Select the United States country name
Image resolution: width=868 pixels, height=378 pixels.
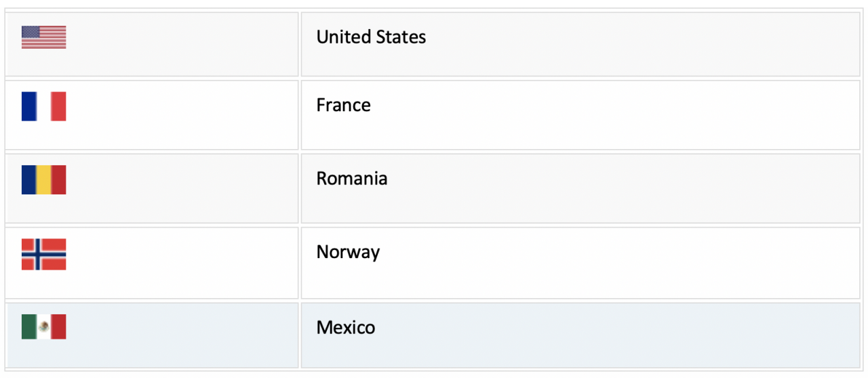371,37
